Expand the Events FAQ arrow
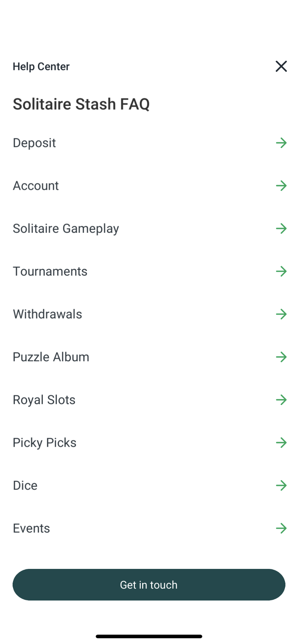 [281, 528]
